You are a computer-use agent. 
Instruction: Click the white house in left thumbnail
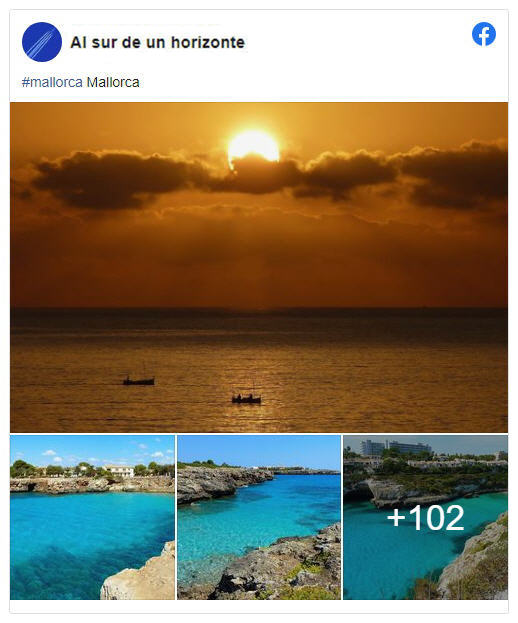click(x=120, y=471)
